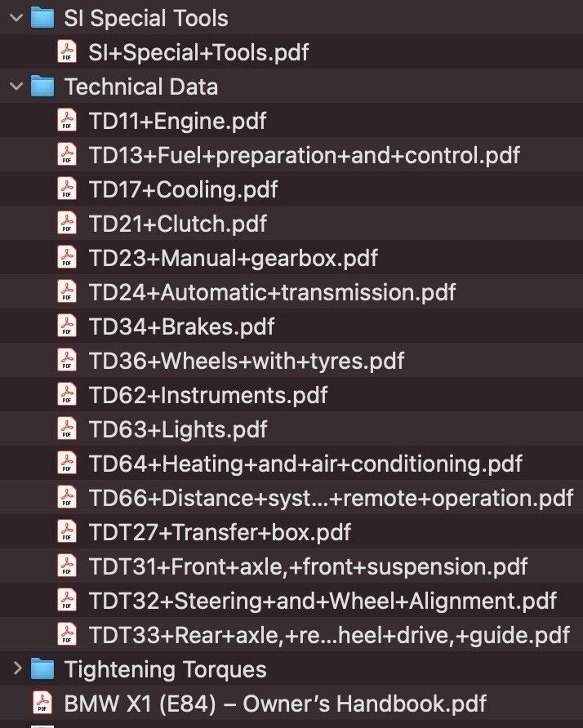Collapse the Technical Data folder chevron
The height and width of the screenshot is (728, 583).
[16, 87]
